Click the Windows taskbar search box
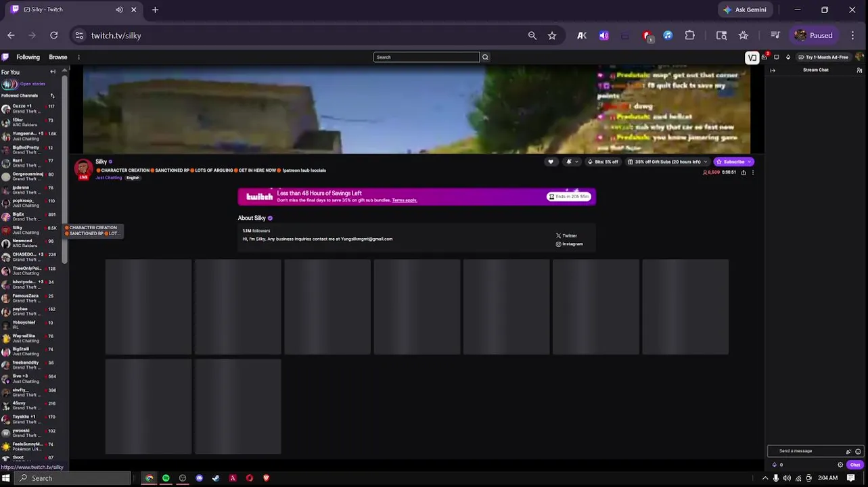 (x=72, y=478)
